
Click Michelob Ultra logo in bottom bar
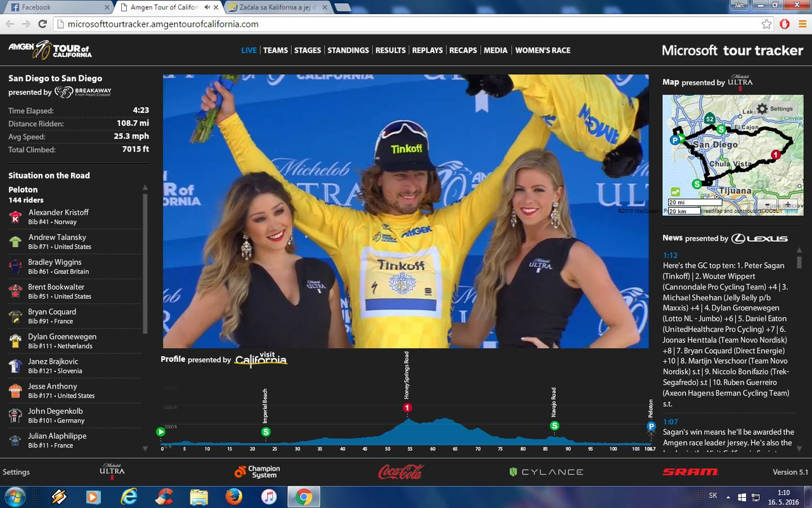(x=112, y=471)
